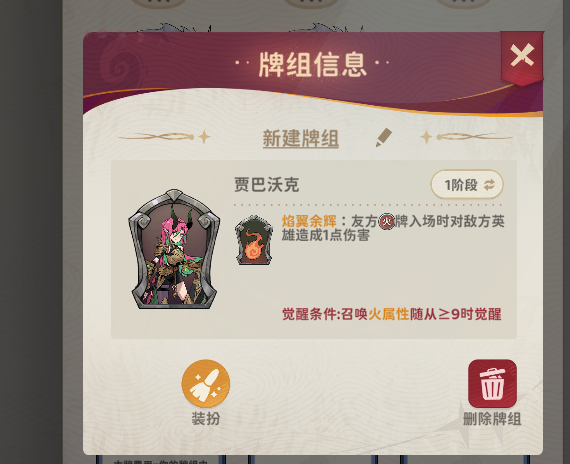570x464 pixels.
Task: Click the round 火 element badge
Action: click(386, 221)
